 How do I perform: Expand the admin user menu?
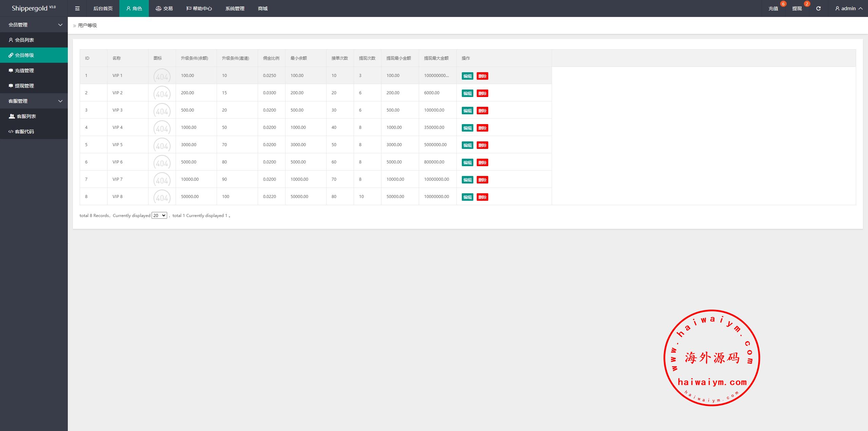coord(849,8)
